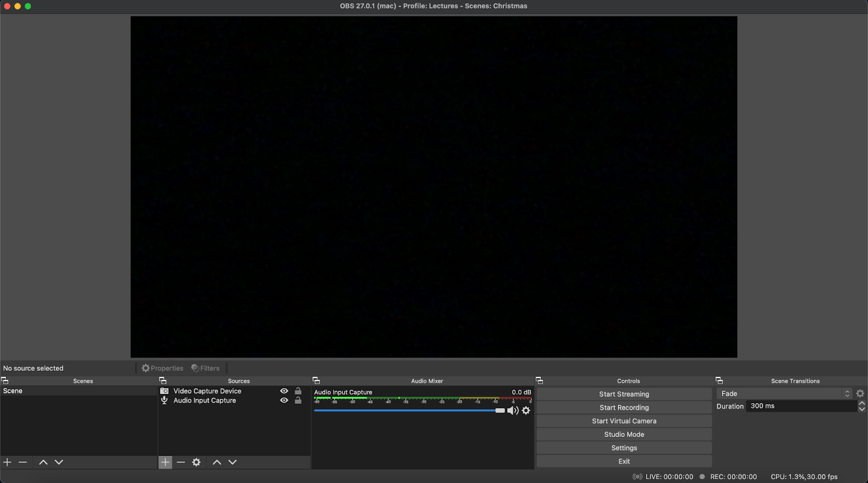Click the LIVE: 00:00:00 status text
The image size is (868, 483).
click(x=669, y=477)
